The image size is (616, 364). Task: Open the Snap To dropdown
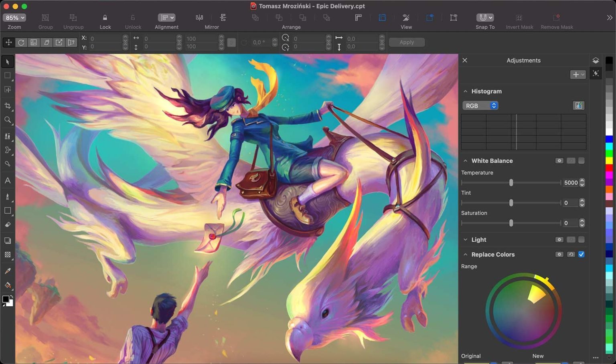coord(485,17)
